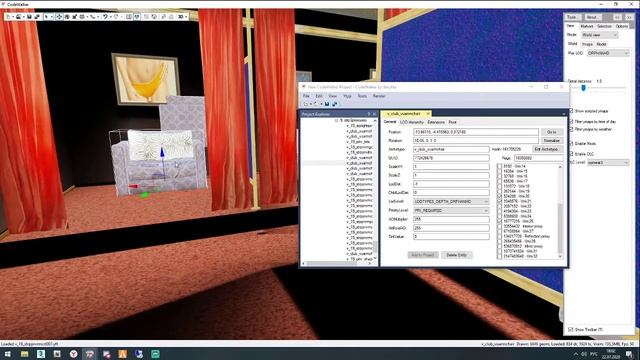Toggle the Mirror proxy flag checkbox
640x360 pixels.
pos(499,246)
